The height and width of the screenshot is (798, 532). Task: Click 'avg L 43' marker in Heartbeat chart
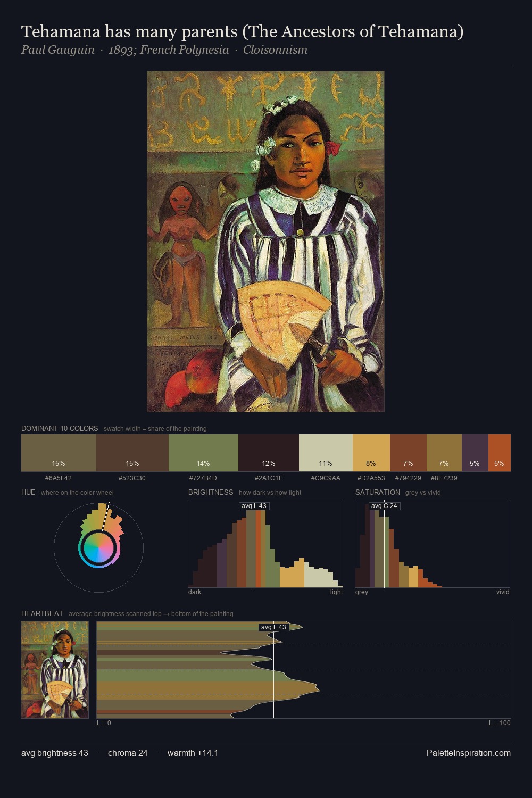pyautogui.click(x=273, y=627)
